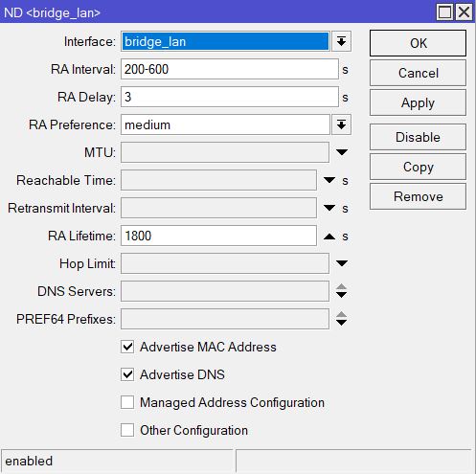Click the empty Hop Limit field
This screenshot has height=474, width=476.
[225, 263]
